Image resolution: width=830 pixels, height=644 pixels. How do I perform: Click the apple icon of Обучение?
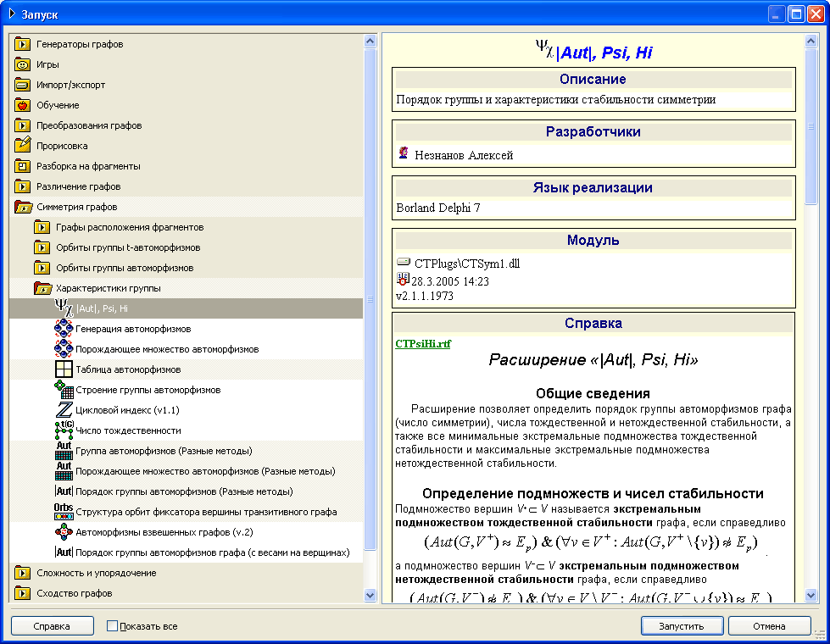pyautogui.click(x=22, y=105)
